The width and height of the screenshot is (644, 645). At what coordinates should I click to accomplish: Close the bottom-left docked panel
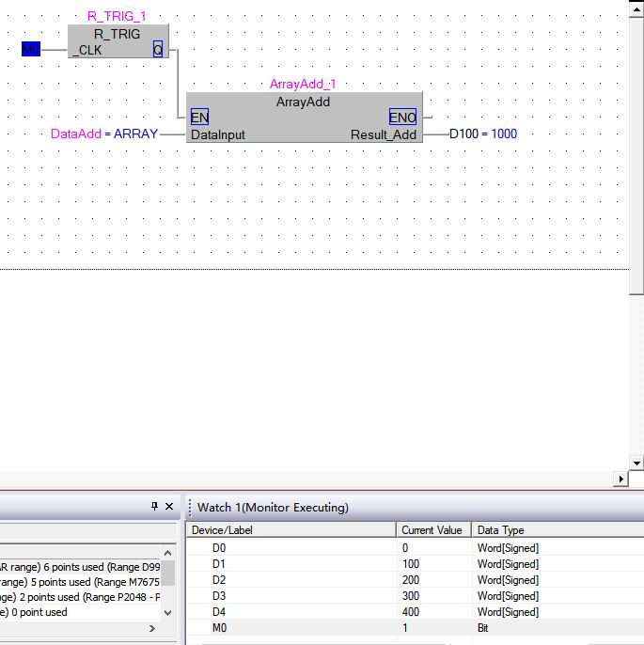169,507
